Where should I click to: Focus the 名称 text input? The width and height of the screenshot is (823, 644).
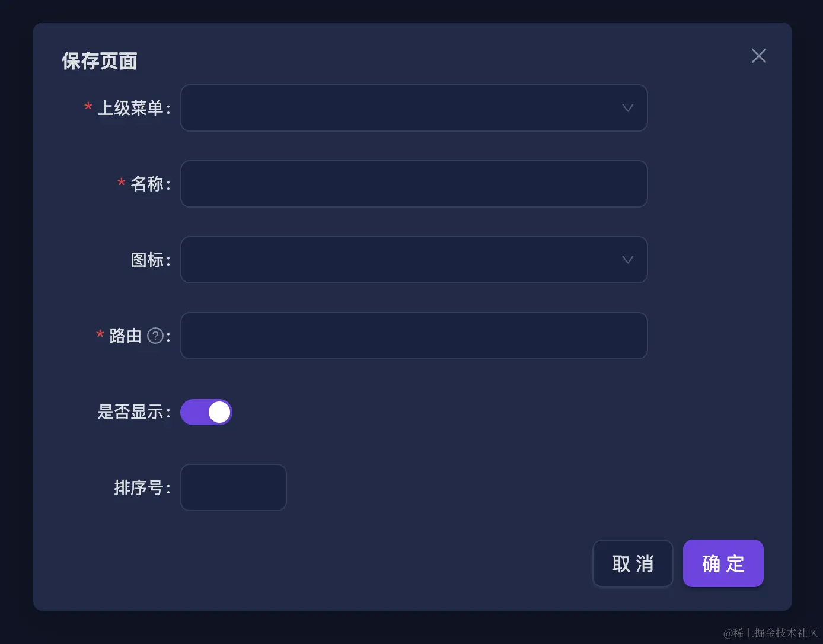click(414, 184)
